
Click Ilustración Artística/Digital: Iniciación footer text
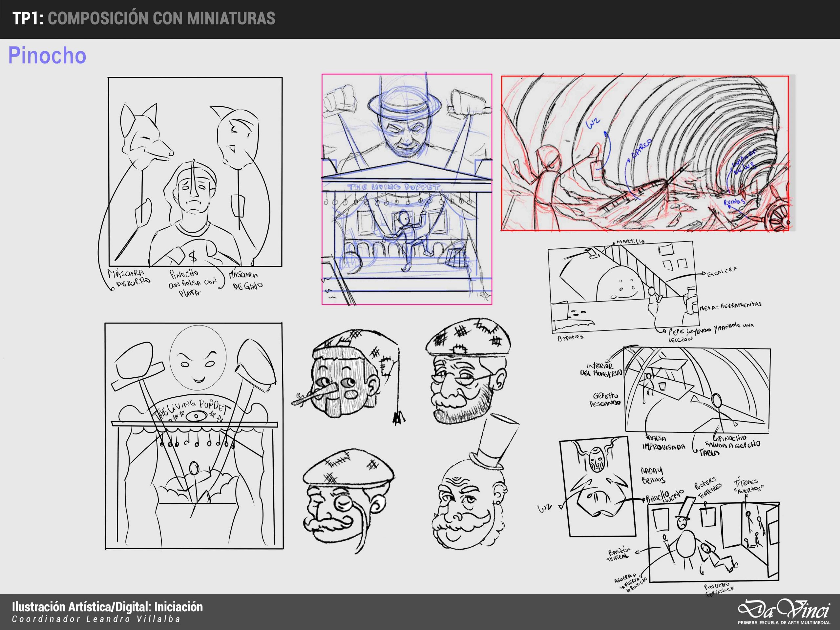click(108, 607)
